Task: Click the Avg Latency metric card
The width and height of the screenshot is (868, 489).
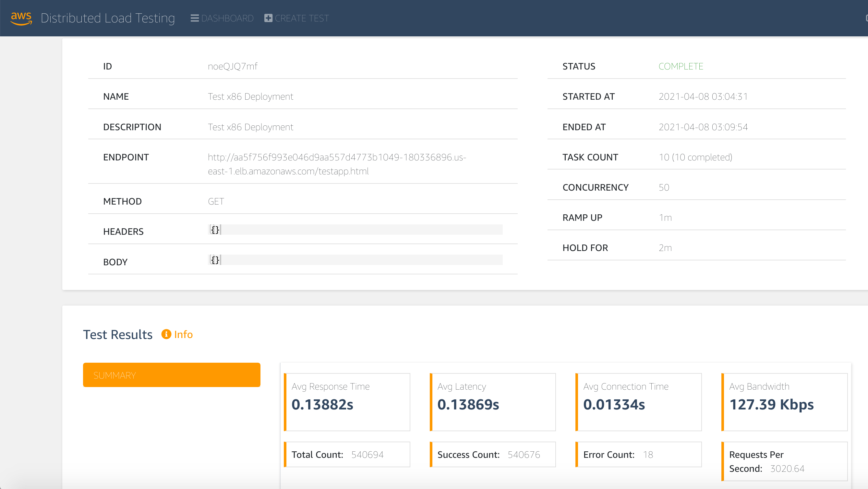Action: click(493, 402)
